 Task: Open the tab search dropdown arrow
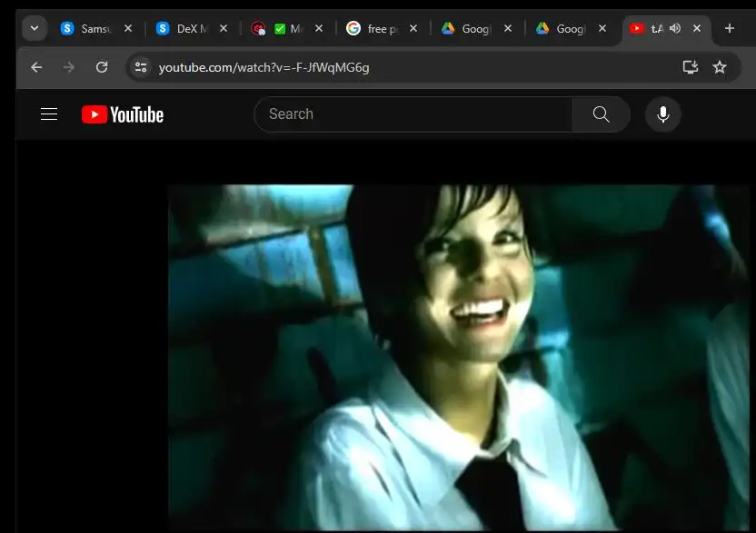click(x=35, y=28)
